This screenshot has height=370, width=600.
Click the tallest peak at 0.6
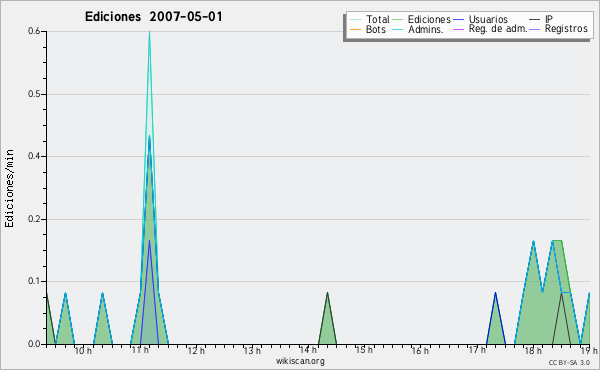coord(149,33)
